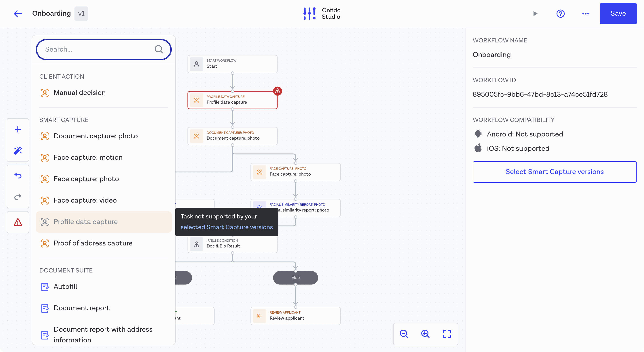Save the workflow
Screen dimensions: 644x352
coord(618,13)
